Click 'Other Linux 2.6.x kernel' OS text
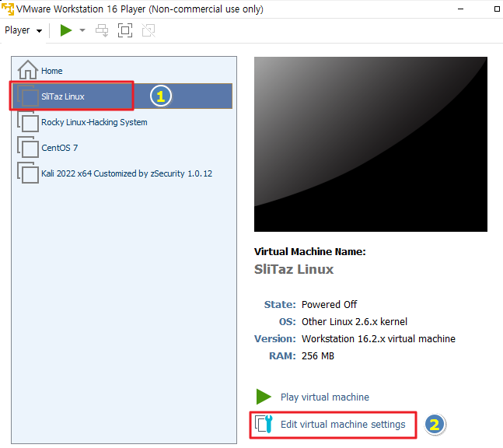503x448 pixels. click(355, 321)
